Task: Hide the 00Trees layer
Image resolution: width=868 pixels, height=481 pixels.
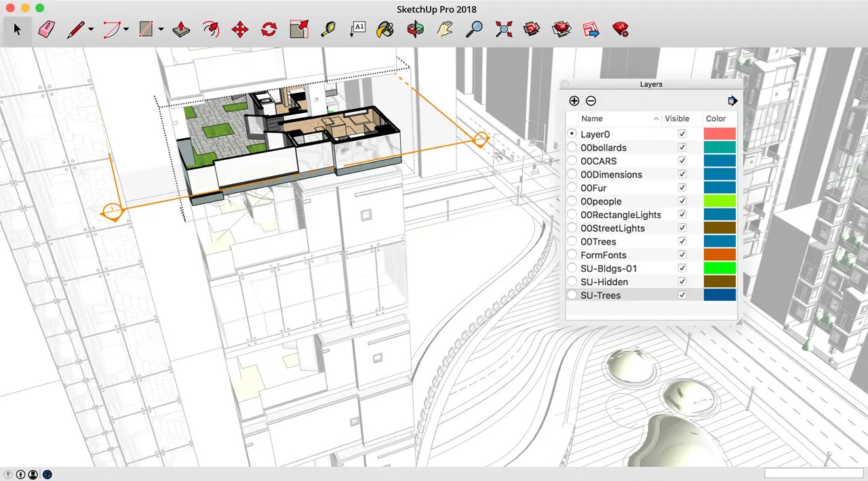Action: [x=682, y=241]
